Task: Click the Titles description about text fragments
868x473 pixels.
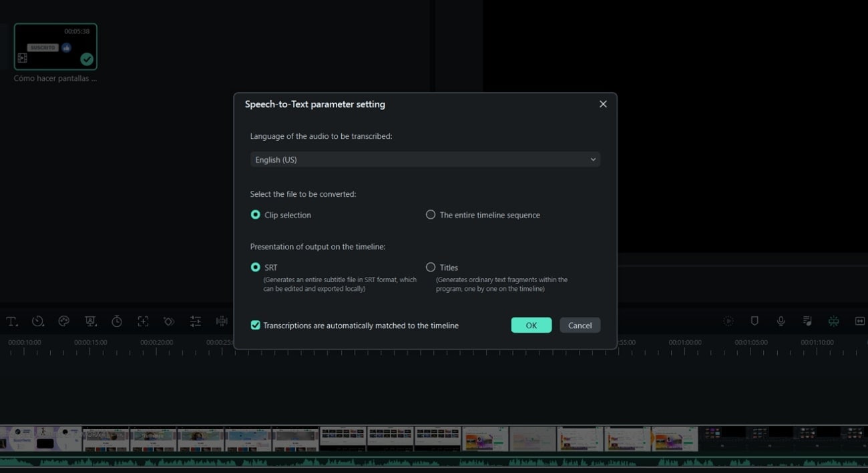Action: pos(501,284)
